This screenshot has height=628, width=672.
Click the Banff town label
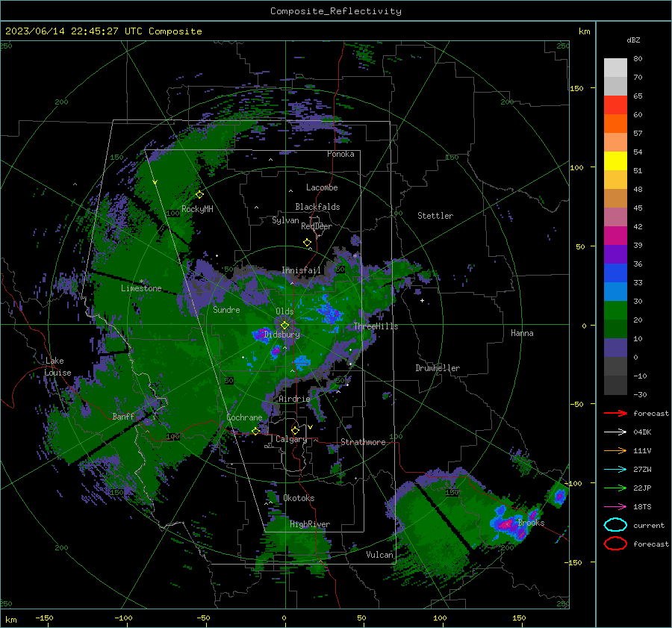[x=123, y=416]
